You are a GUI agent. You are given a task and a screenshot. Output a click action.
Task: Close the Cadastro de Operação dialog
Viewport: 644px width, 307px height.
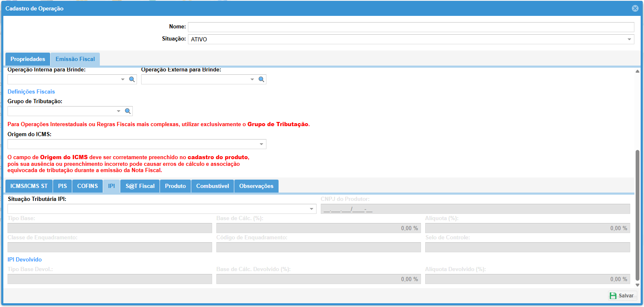tap(635, 8)
